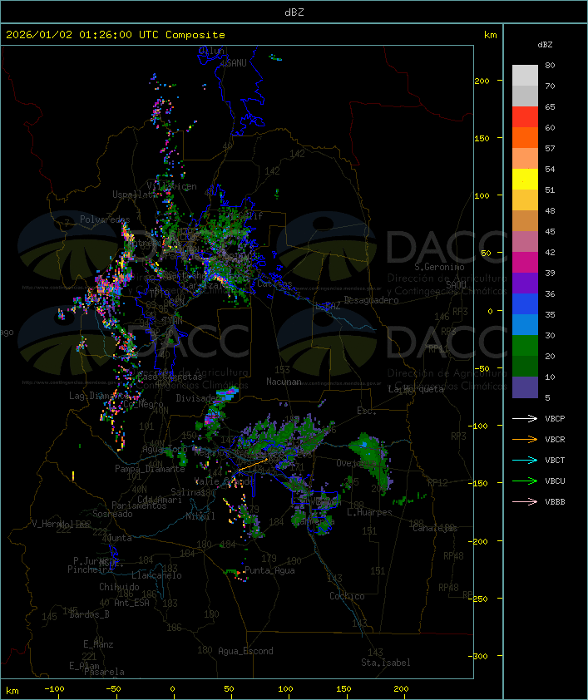
Task: Click the dBZ heading above color scale
Action: tap(545, 45)
